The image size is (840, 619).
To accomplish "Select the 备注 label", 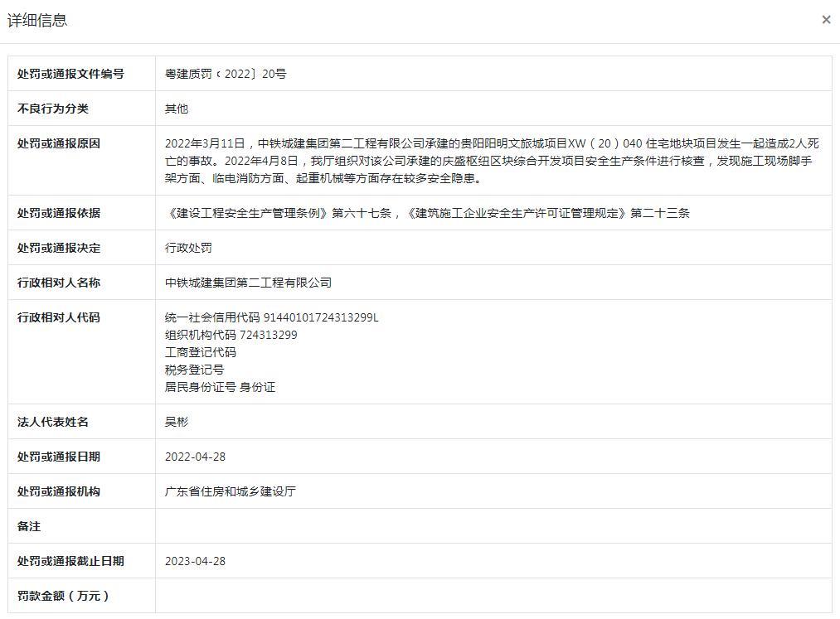I will [x=29, y=526].
